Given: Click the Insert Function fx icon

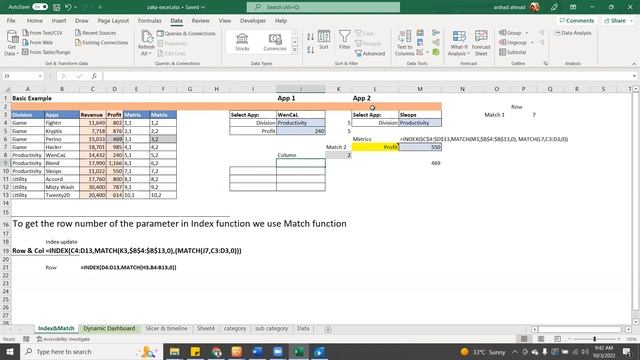Looking at the screenshot, I should (x=94, y=76).
